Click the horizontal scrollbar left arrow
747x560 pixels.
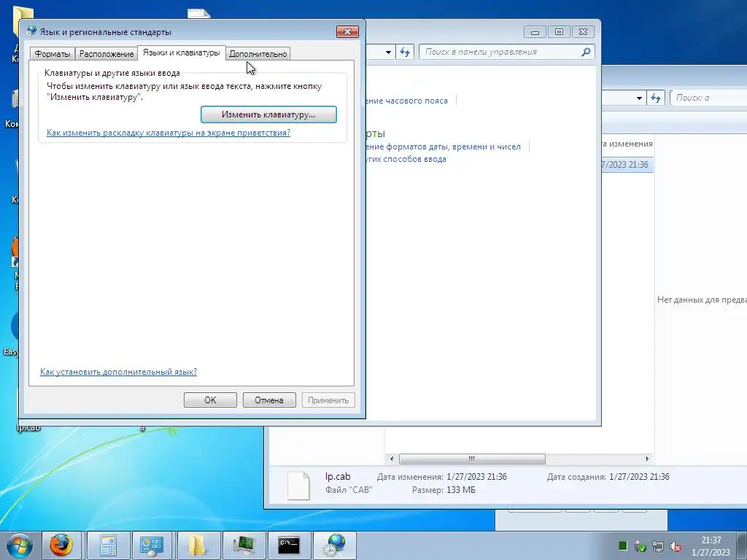click(x=392, y=459)
